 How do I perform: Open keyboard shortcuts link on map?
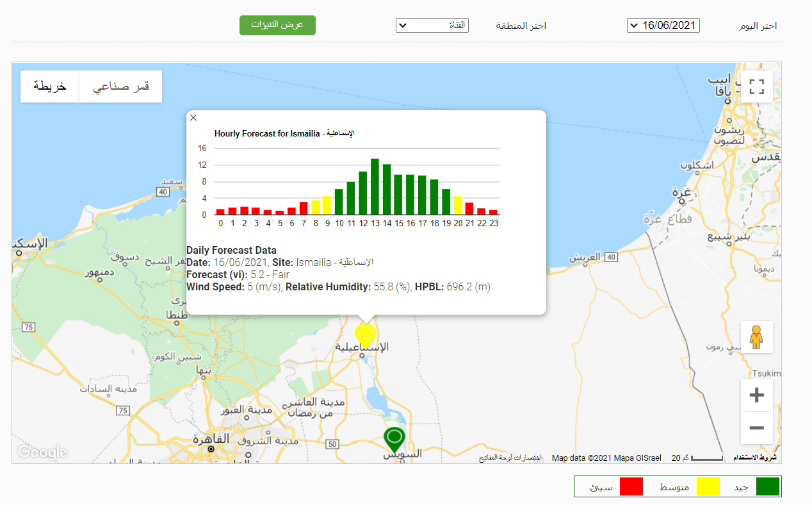coord(510,458)
